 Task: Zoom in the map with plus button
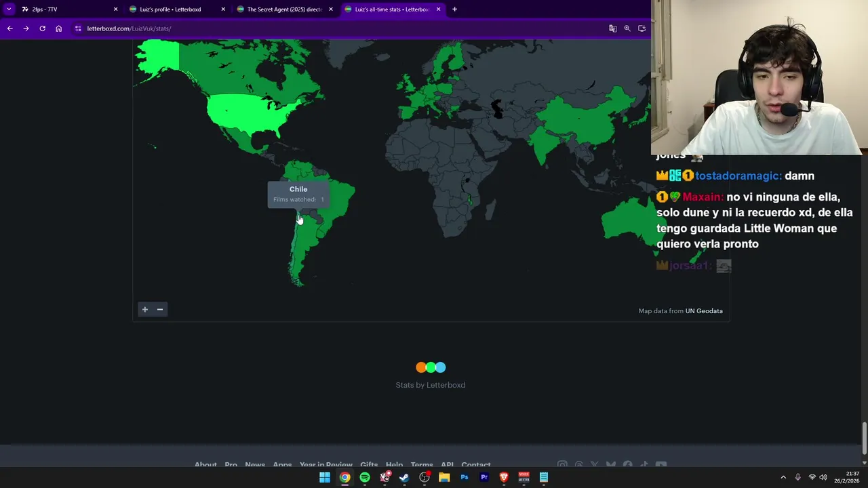[144, 309]
